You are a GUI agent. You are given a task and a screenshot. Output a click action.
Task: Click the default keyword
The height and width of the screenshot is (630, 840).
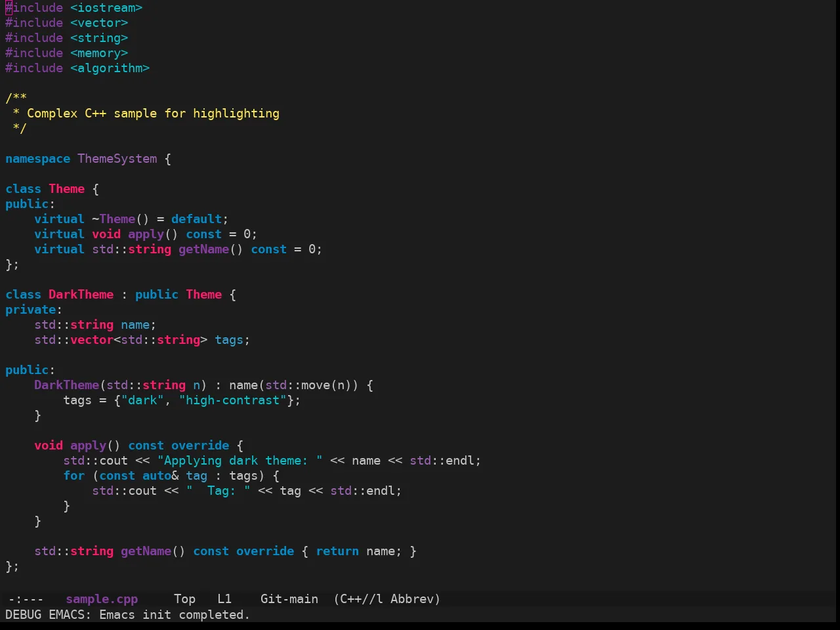[197, 219]
